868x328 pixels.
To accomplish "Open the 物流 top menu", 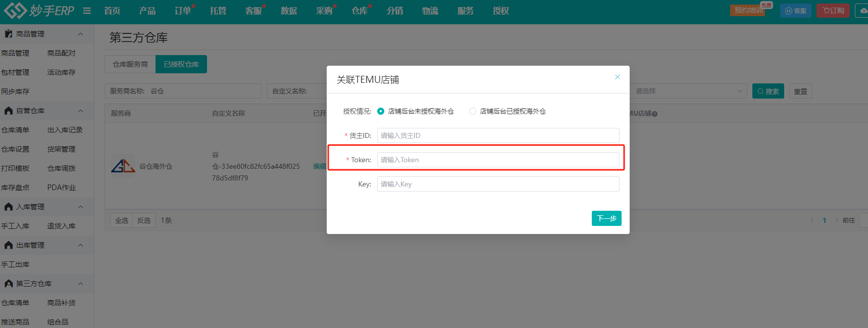I will click(x=430, y=11).
